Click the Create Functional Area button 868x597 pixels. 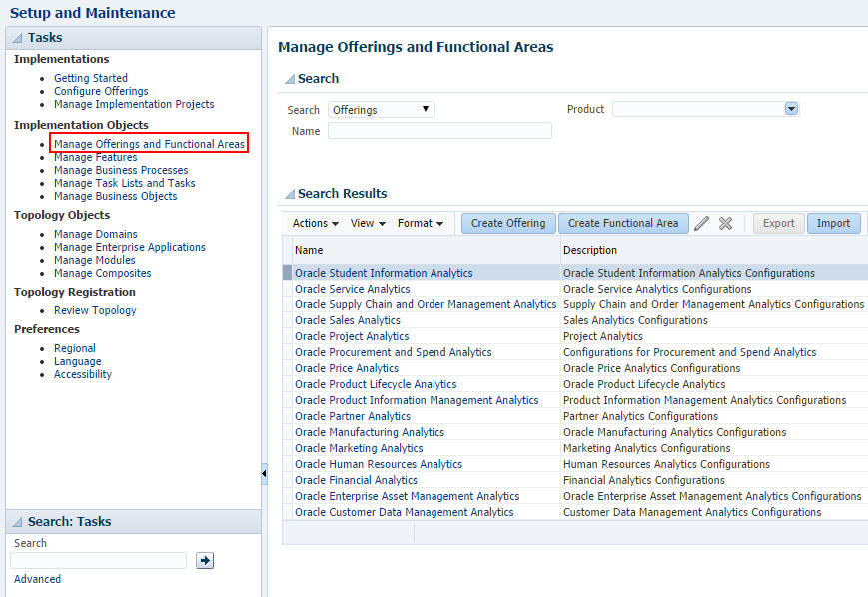click(x=622, y=223)
